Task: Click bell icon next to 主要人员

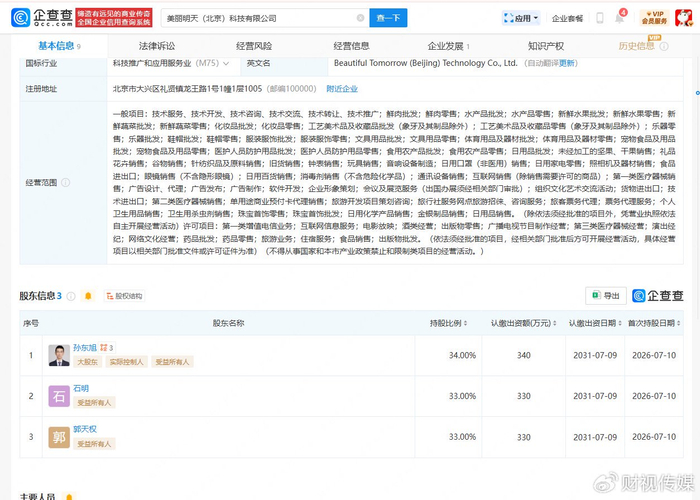Action: 68,496
